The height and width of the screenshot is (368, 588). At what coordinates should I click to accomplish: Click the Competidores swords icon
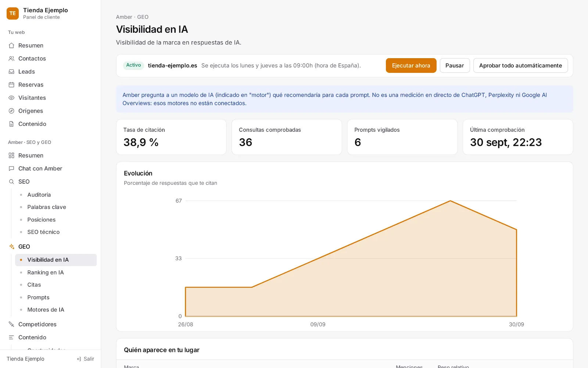[x=11, y=324]
